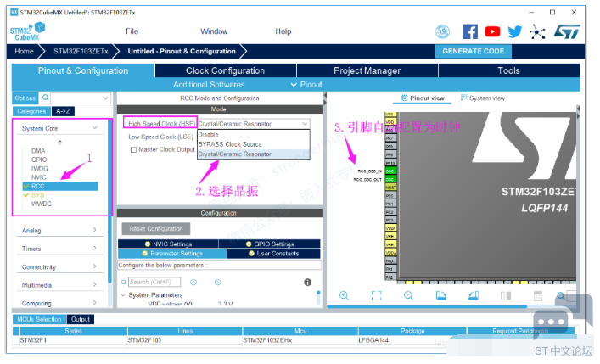Zoom in on the pinout view
Viewport: 600px width, 364px height.
(344, 295)
